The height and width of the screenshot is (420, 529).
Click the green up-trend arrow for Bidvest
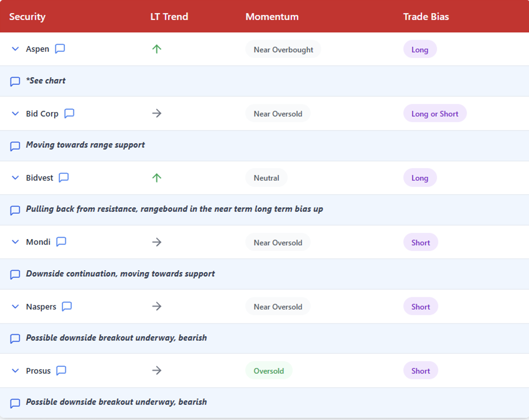tap(157, 178)
